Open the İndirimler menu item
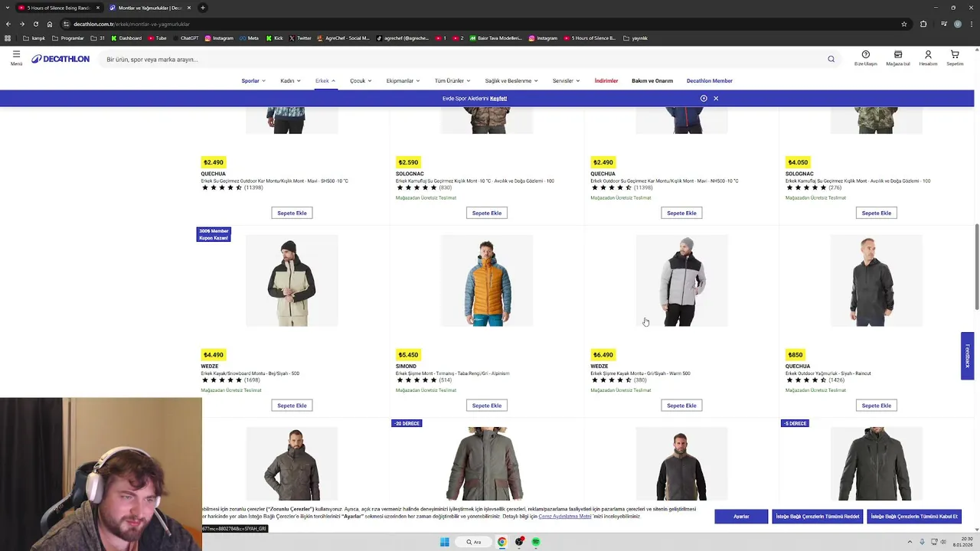Image resolution: width=980 pixels, height=551 pixels. 606,80
